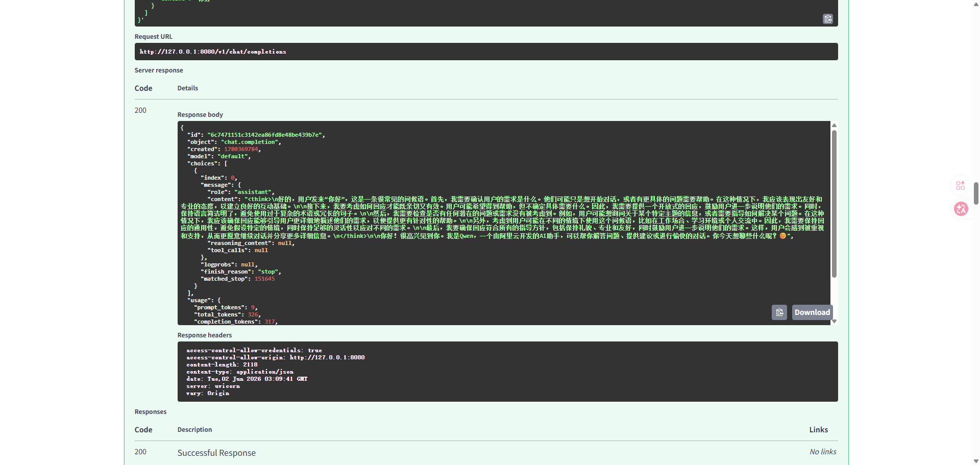
Task: Click the "matched_stop" value 151645
Action: [264, 279]
